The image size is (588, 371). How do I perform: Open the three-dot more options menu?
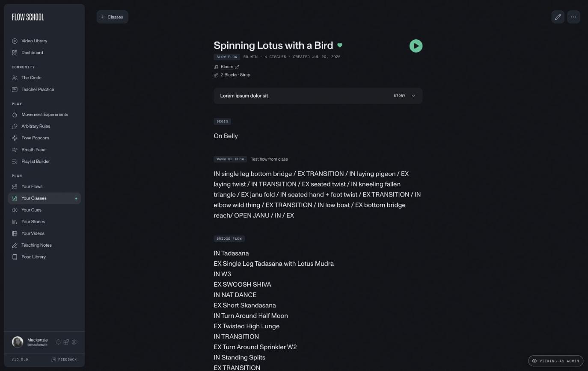tap(573, 17)
